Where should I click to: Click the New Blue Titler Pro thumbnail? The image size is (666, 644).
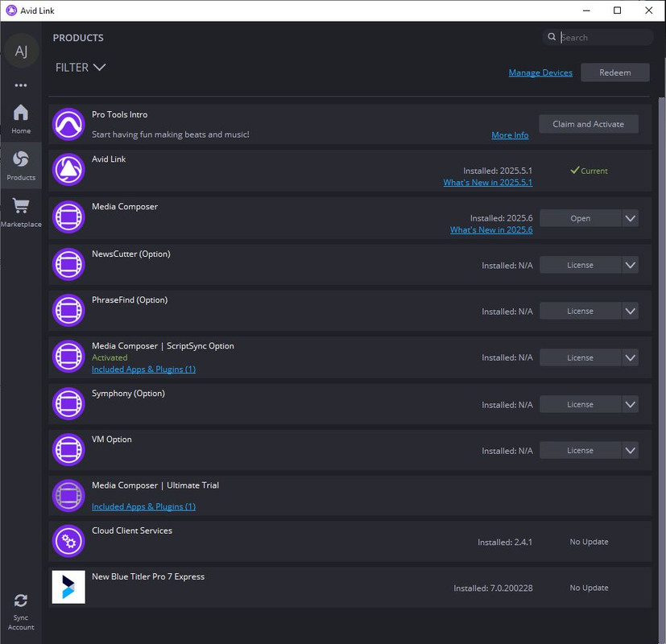68,587
